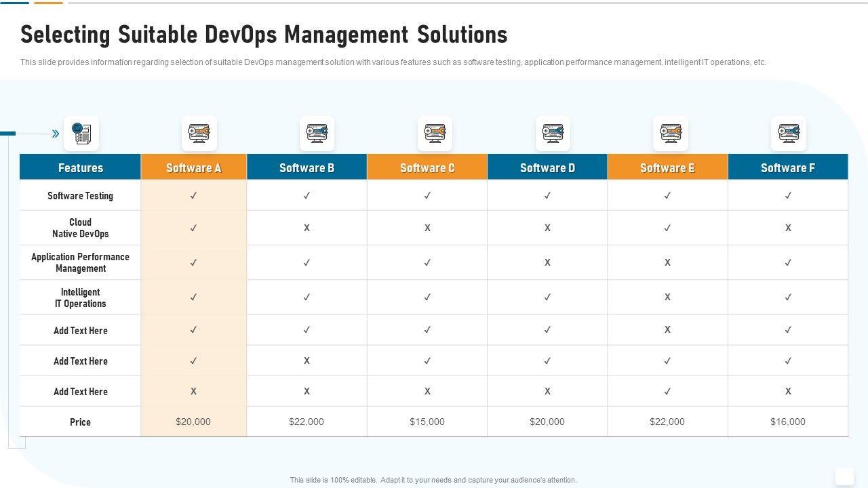Click the double chevron arrow beside features icon

tap(56, 134)
